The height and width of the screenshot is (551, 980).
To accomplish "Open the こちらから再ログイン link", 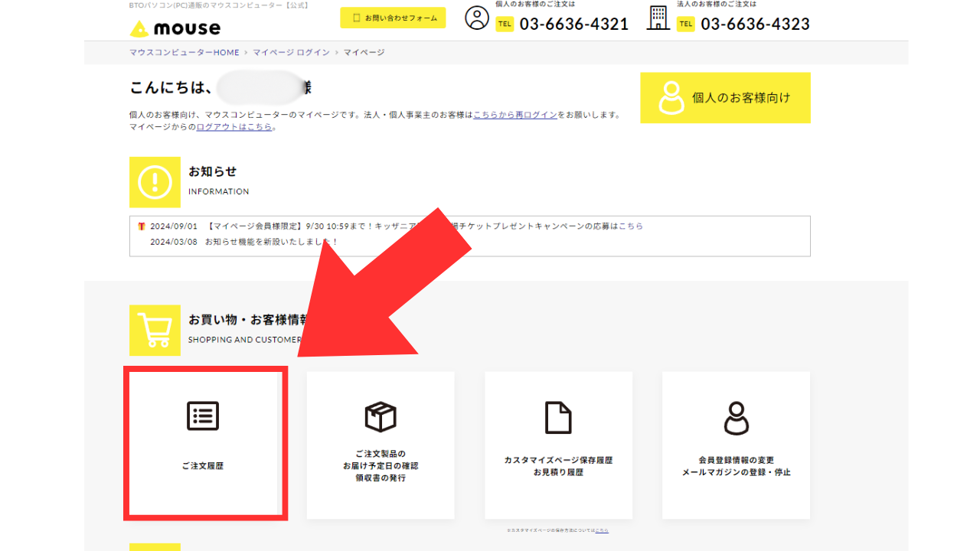I will tap(515, 116).
